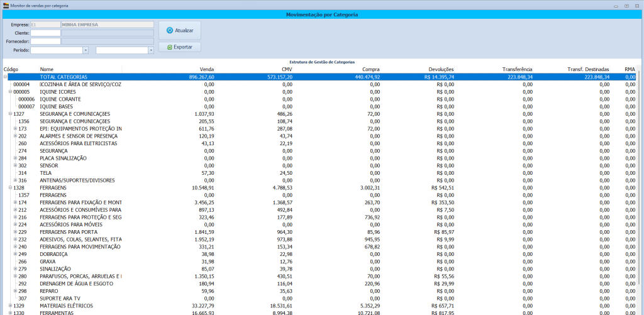Viewport: 644px width, 315px height.
Task: Expand the 202 Alarmes e Sensor node
Action: pyautogui.click(x=15, y=136)
